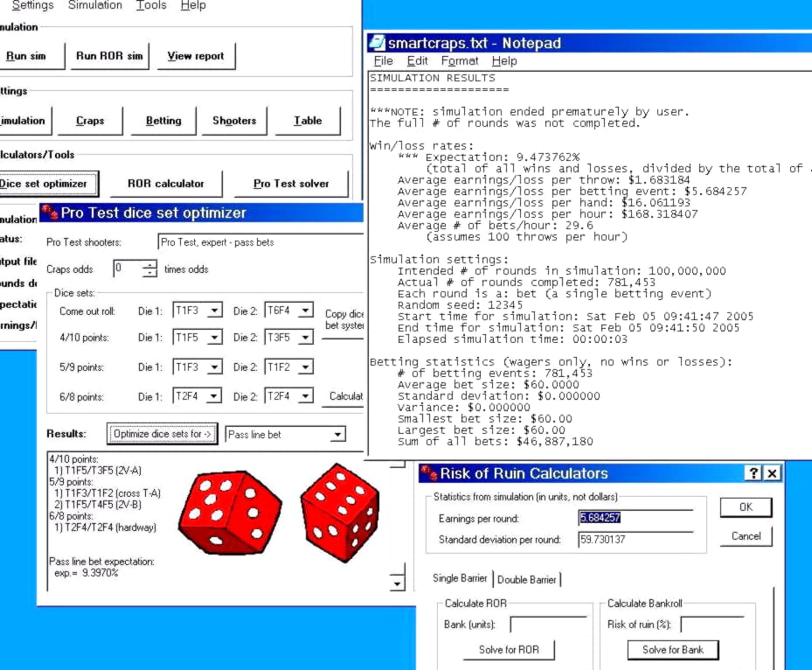Switch to the Single Barrier tab

pos(460,578)
